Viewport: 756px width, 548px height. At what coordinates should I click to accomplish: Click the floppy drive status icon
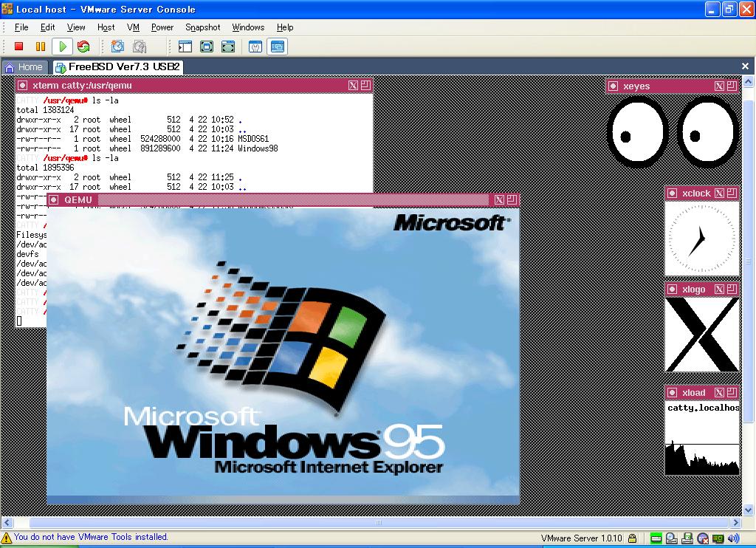pos(687,538)
